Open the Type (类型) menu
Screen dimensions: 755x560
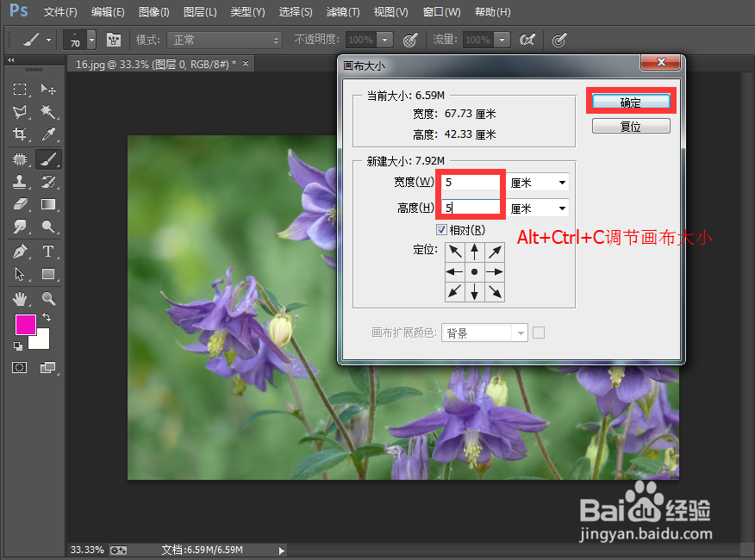[247, 12]
